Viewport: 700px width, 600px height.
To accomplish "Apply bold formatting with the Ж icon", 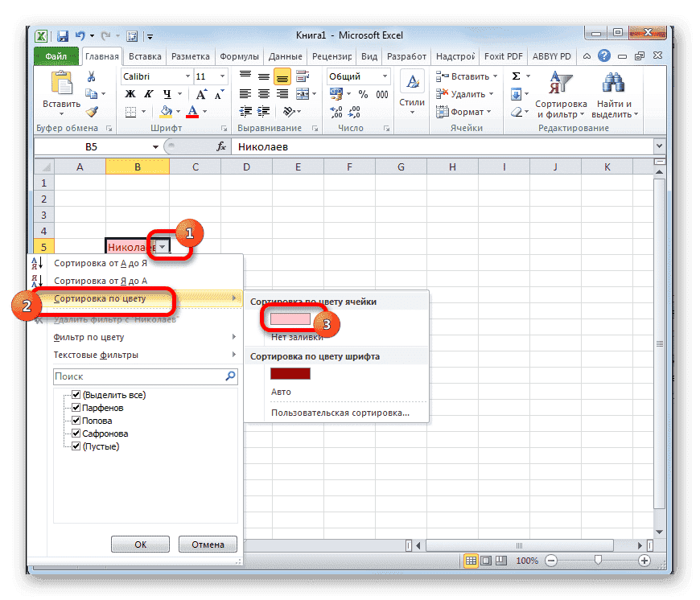I will 130,92.
